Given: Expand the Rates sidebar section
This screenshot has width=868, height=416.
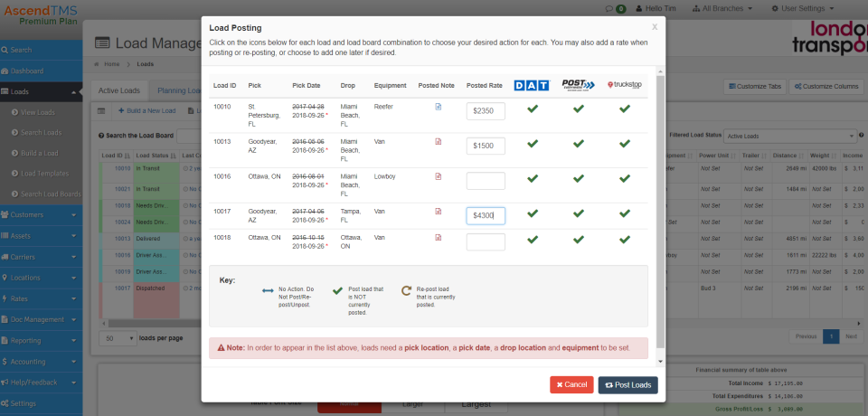Looking at the screenshot, I should 41,299.
